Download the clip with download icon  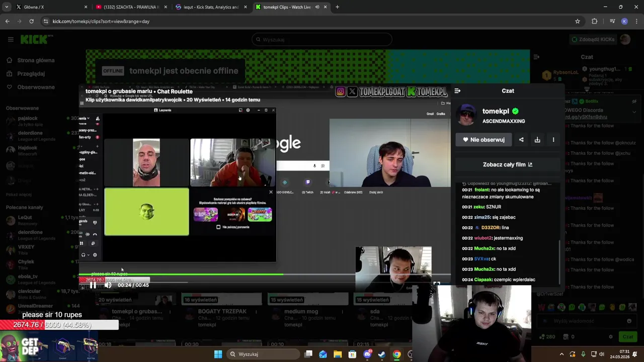tap(537, 140)
